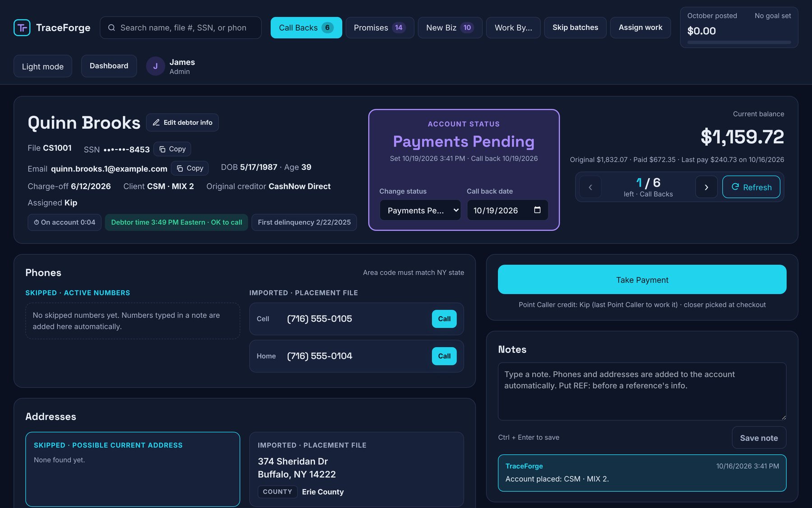The width and height of the screenshot is (812, 508).
Task: Toggle Light mode
Action: pos(43,66)
